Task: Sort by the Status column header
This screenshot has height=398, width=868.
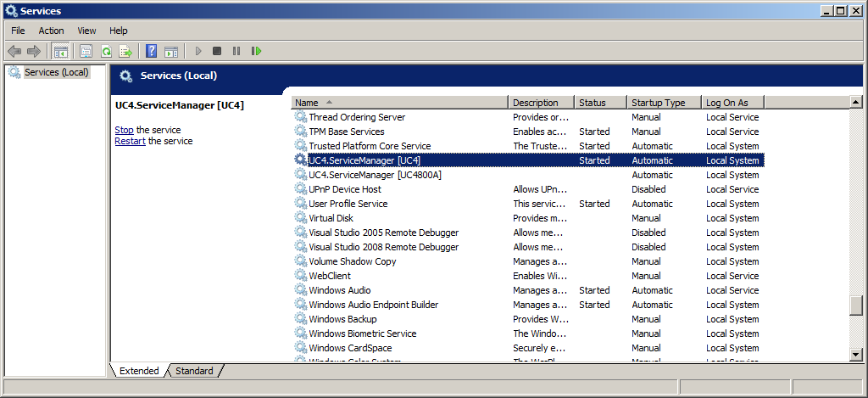Action: [x=601, y=103]
